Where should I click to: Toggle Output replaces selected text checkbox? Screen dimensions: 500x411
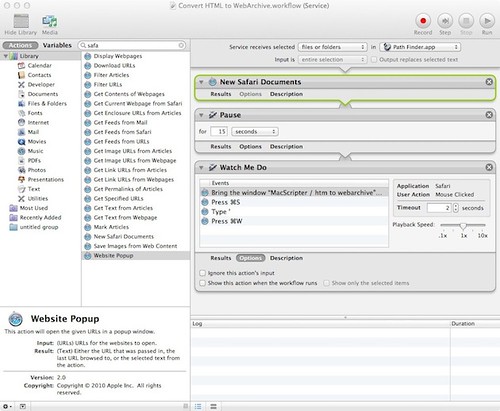[x=374, y=59]
